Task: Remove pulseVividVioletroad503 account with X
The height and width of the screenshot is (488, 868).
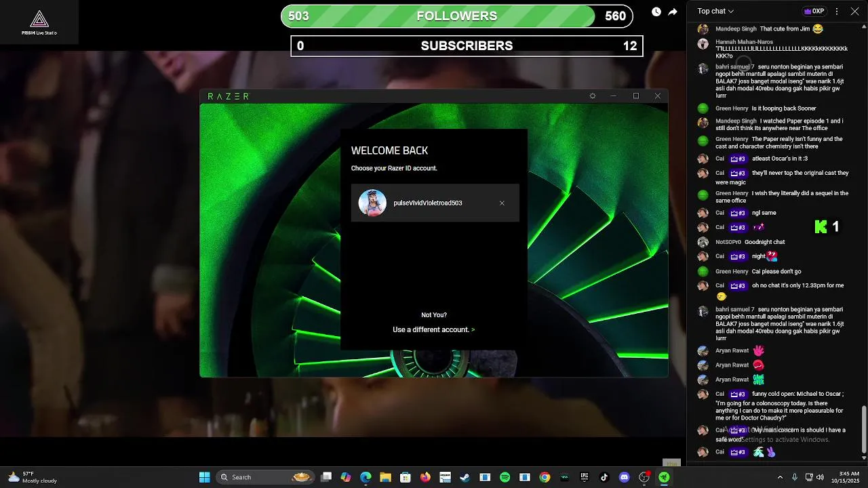Action: pyautogui.click(x=502, y=203)
